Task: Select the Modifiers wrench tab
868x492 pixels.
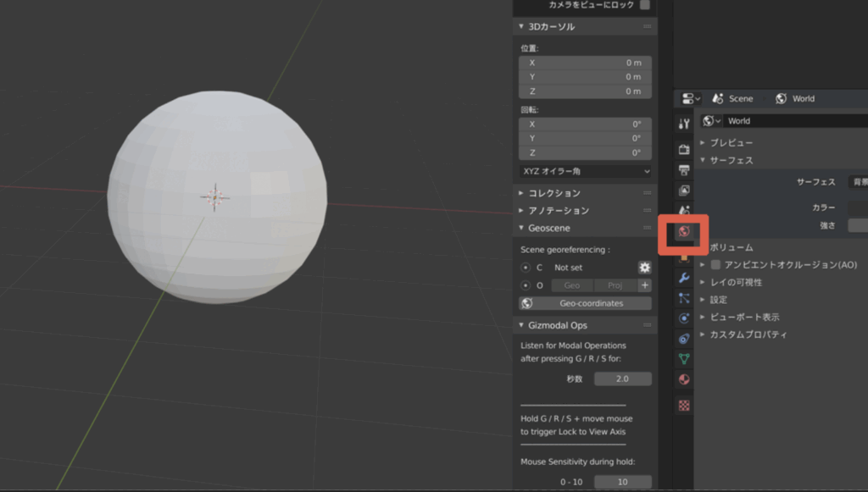Action: pos(684,278)
